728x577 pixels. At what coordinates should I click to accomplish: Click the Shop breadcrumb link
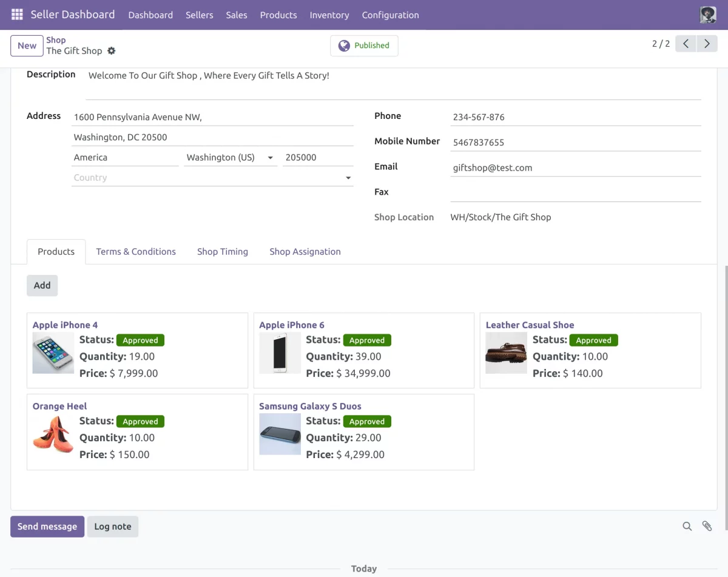click(56, 40)
